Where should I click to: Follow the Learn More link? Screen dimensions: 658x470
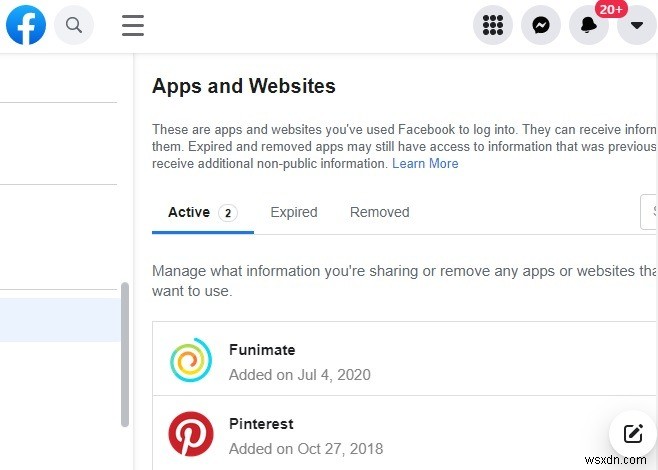(x=425, y=163)
